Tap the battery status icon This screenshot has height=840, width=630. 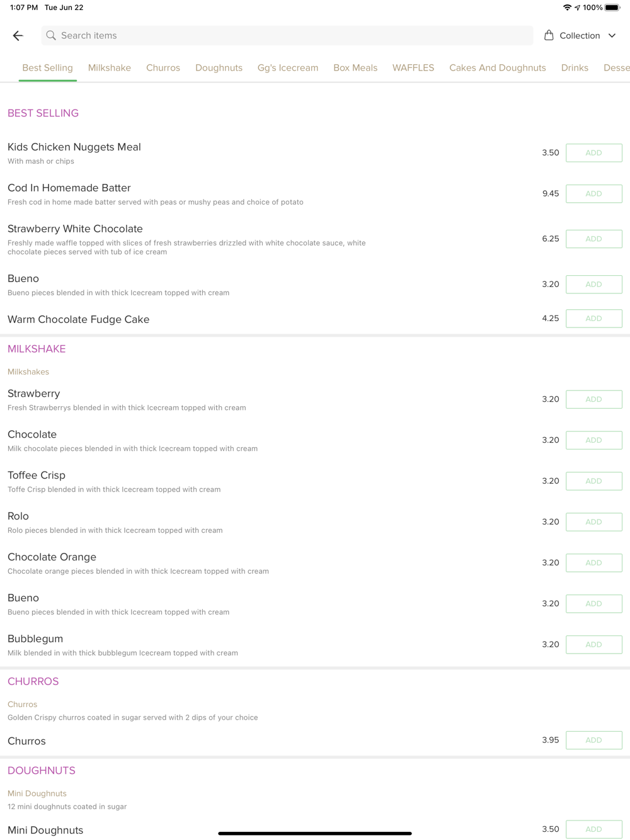tap(612, 8)
